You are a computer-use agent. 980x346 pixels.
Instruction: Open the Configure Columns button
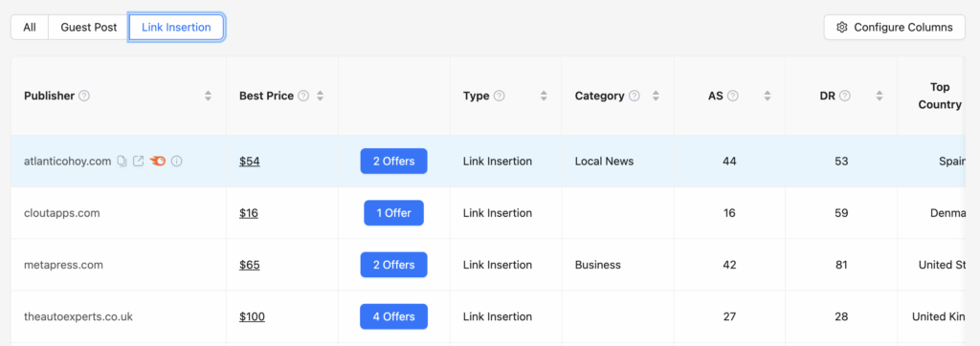(x=895, y=28)
